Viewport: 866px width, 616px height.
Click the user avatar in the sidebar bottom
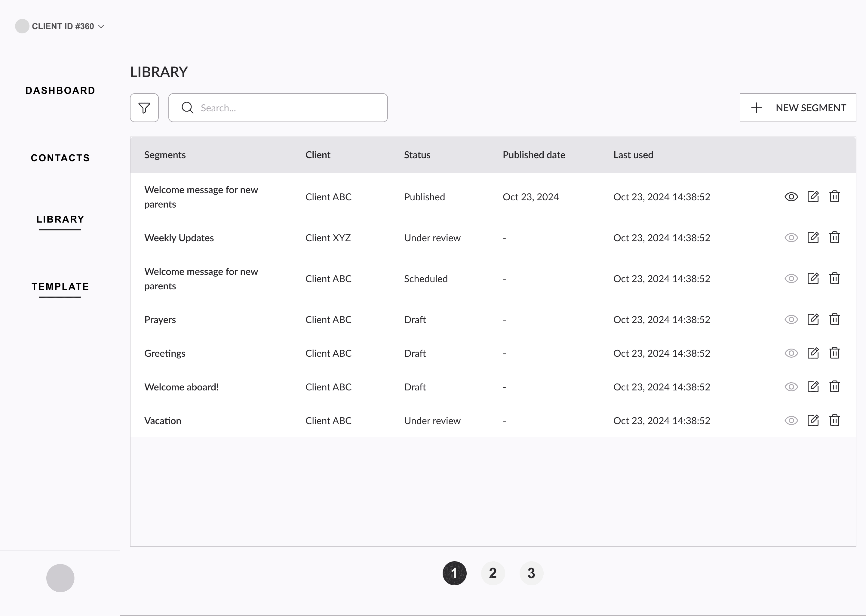point(60,578)
